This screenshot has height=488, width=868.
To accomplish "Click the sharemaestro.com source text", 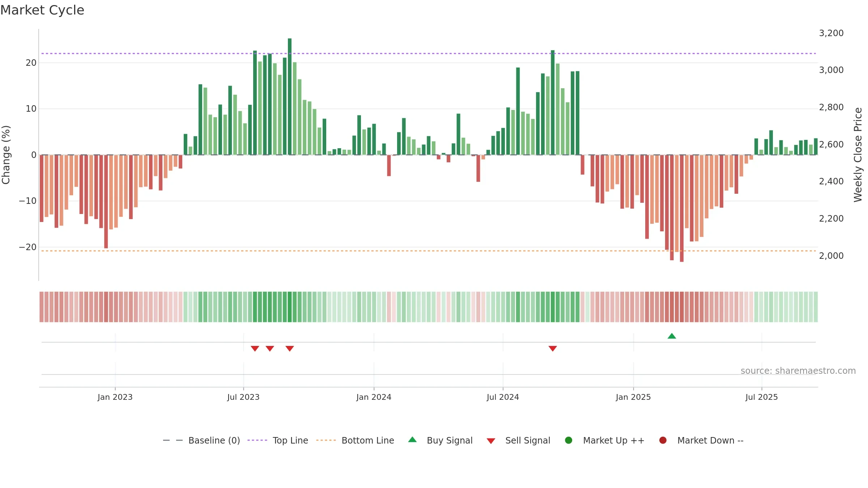I will 798,371.
